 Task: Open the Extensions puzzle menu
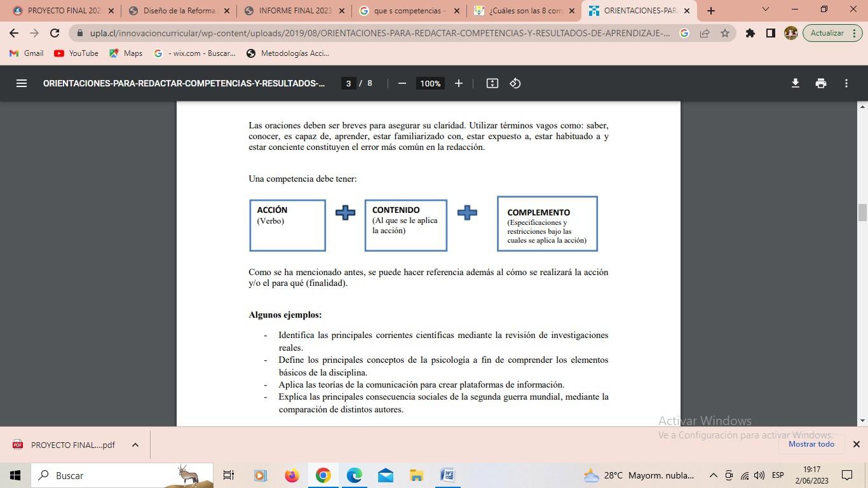750,33
